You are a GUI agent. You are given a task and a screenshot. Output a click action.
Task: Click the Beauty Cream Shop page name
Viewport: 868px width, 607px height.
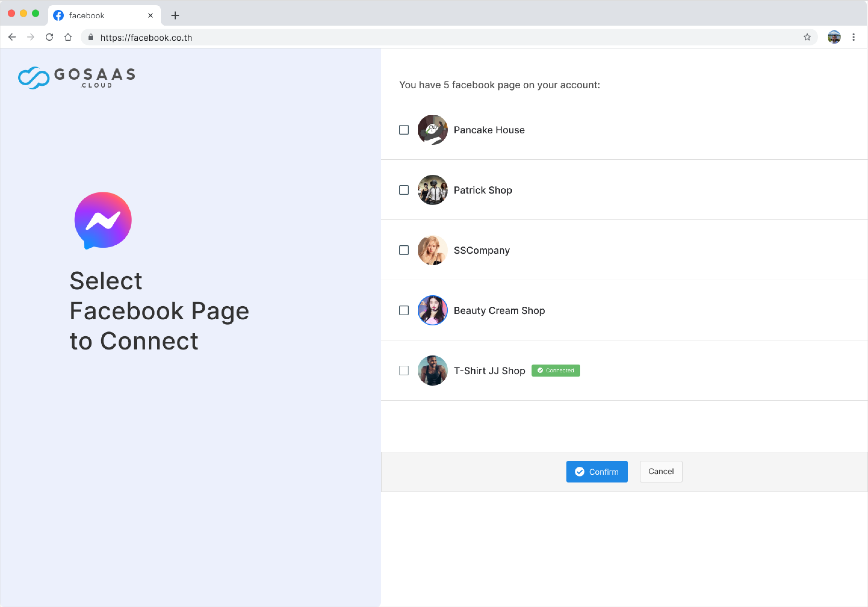coord(499,311)
